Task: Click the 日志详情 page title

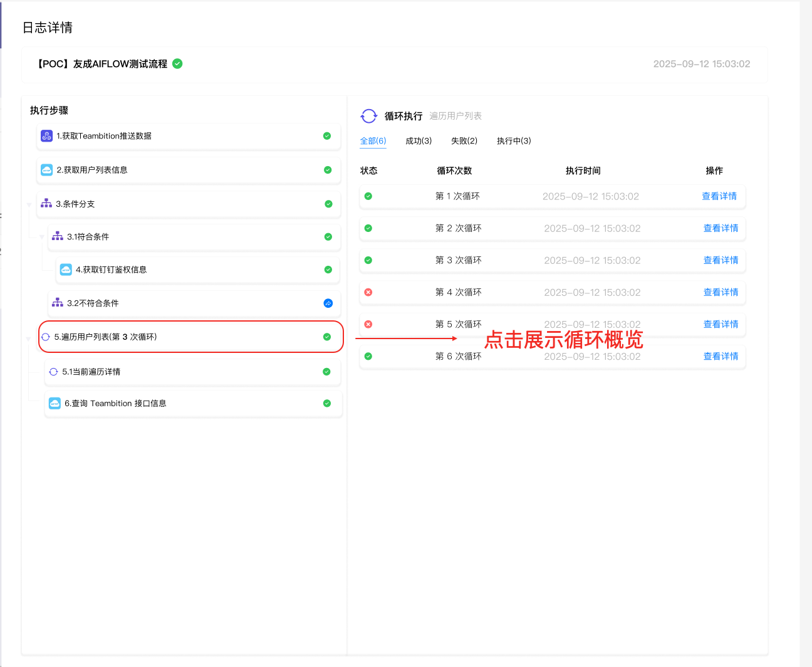Action: pyautogui.click(x=48, y=28)
